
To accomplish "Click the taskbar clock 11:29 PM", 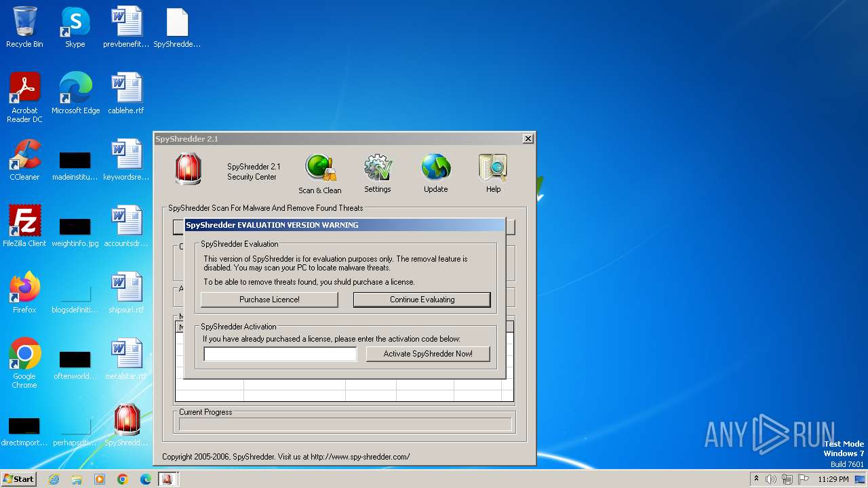I will pyautogui.click(x=833, y=479).
